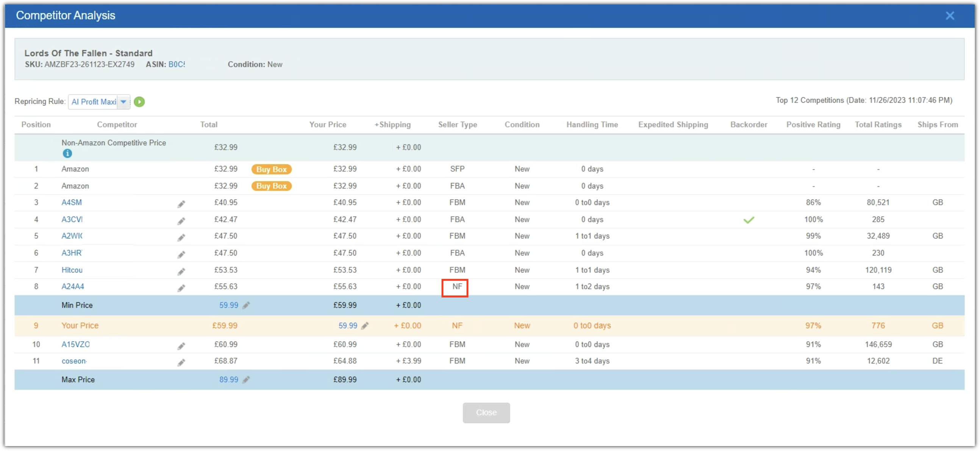Click the Total Ratings column header
The width and height of the screenshot is (980, 451).
(878, 124)
